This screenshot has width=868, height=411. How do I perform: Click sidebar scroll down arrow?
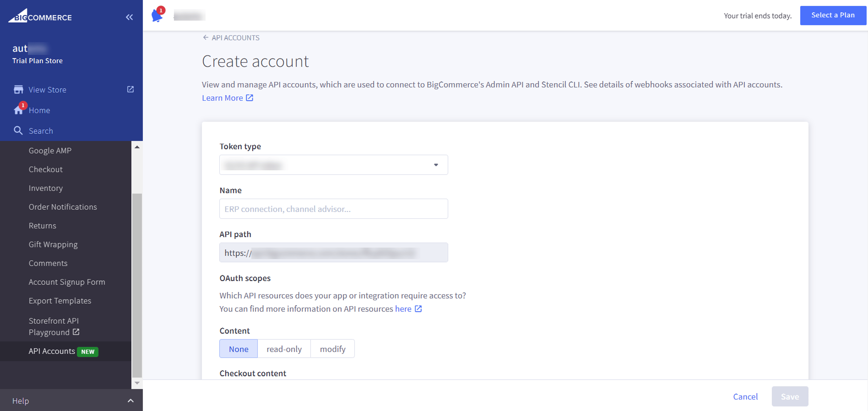pyautogui.click(x=137, y=383)
